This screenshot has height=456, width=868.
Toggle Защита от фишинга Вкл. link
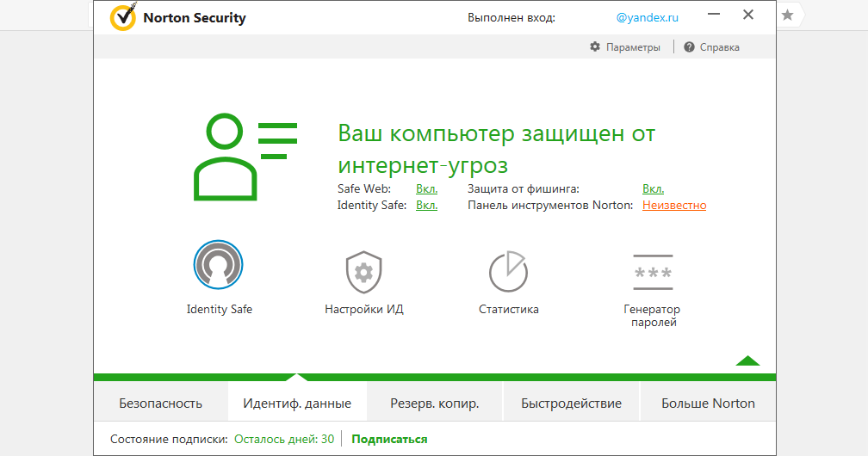click(654, 188)
